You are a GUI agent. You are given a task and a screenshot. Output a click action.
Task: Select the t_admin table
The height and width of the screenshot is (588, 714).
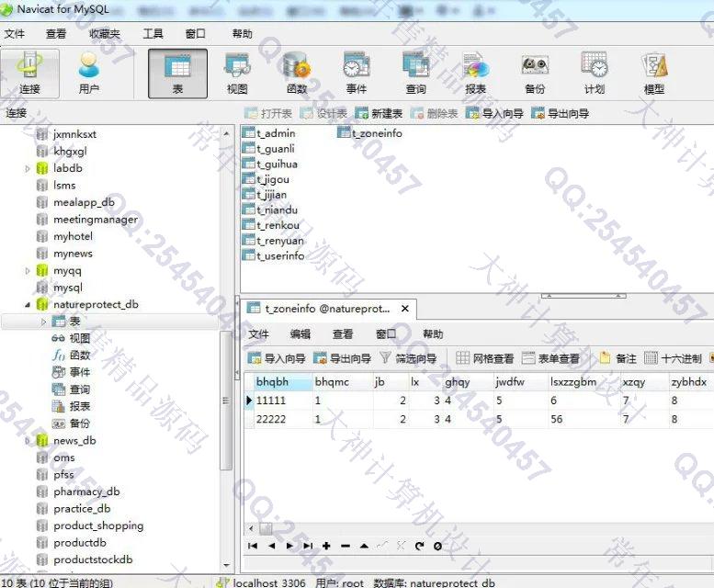pyautogui.click(x=268, y=133)
